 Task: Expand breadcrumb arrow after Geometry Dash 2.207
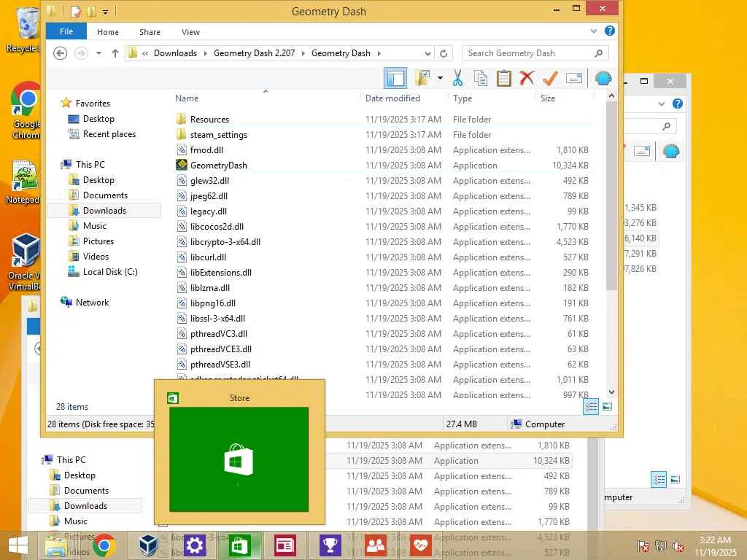click(x=303, y=53)
